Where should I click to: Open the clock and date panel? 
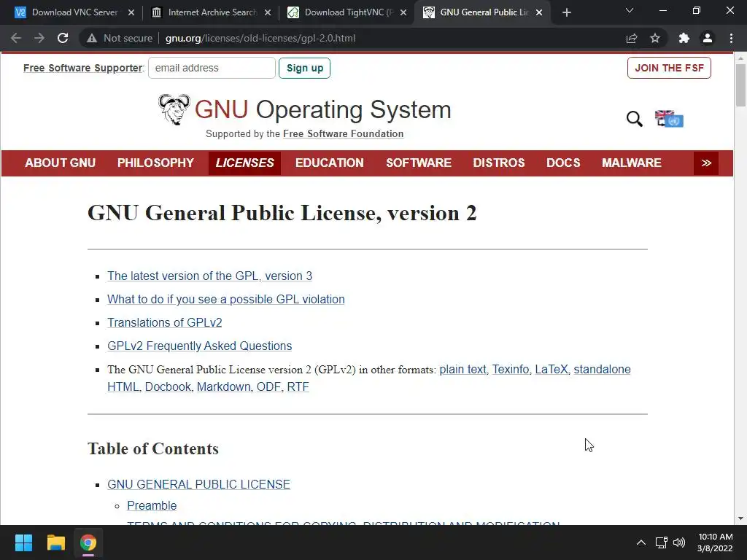click(x=715, y=542)
